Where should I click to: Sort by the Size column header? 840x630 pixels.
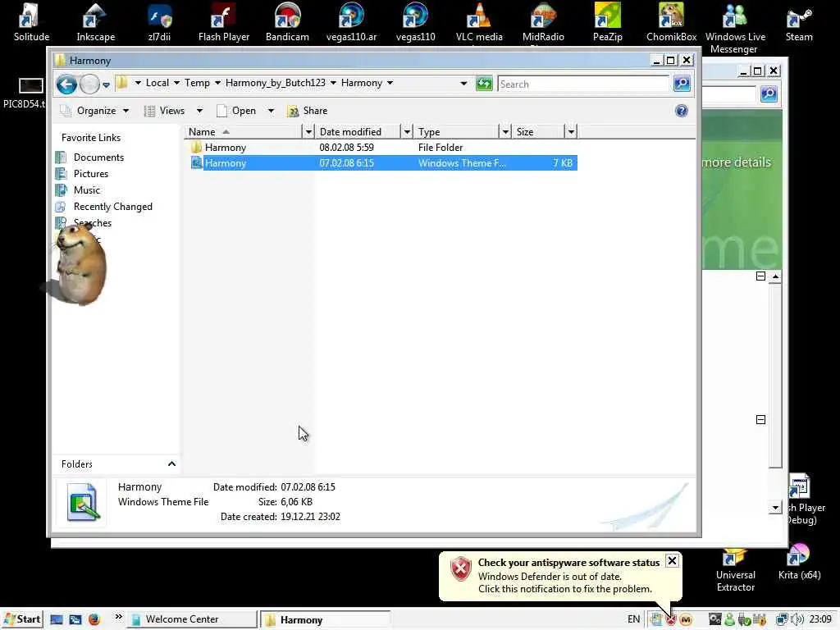click(538, 132)
